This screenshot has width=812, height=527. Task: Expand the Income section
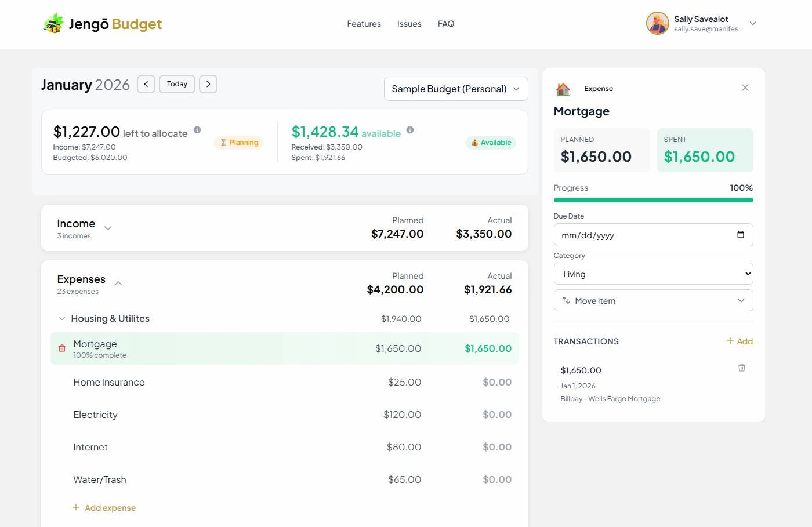pyautogui.click(x=108, y=228)
